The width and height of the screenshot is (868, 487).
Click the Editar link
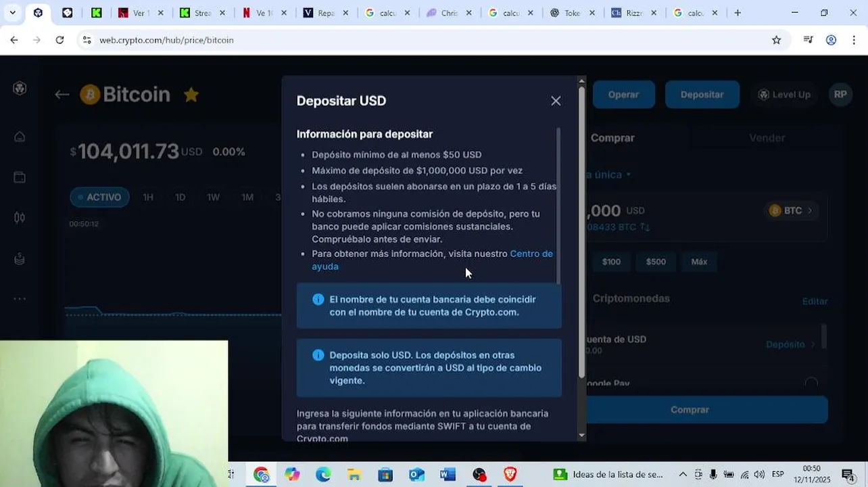click(x=815, y=302)
